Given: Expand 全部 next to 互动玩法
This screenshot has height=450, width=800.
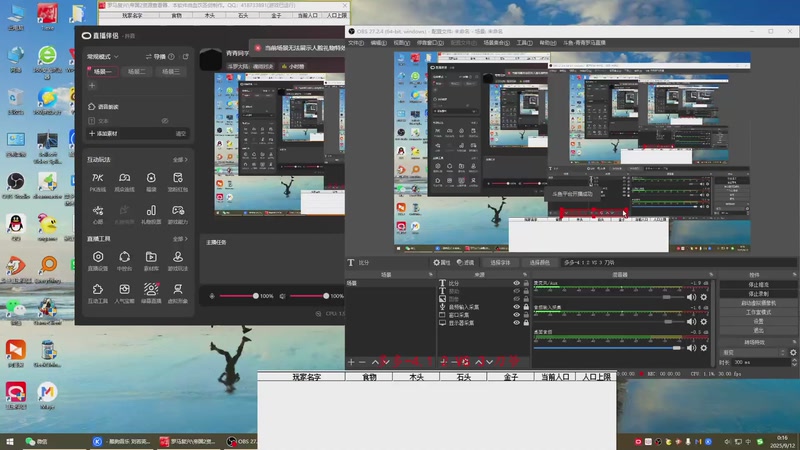Looking at the screenshot, I should point(180,160).
